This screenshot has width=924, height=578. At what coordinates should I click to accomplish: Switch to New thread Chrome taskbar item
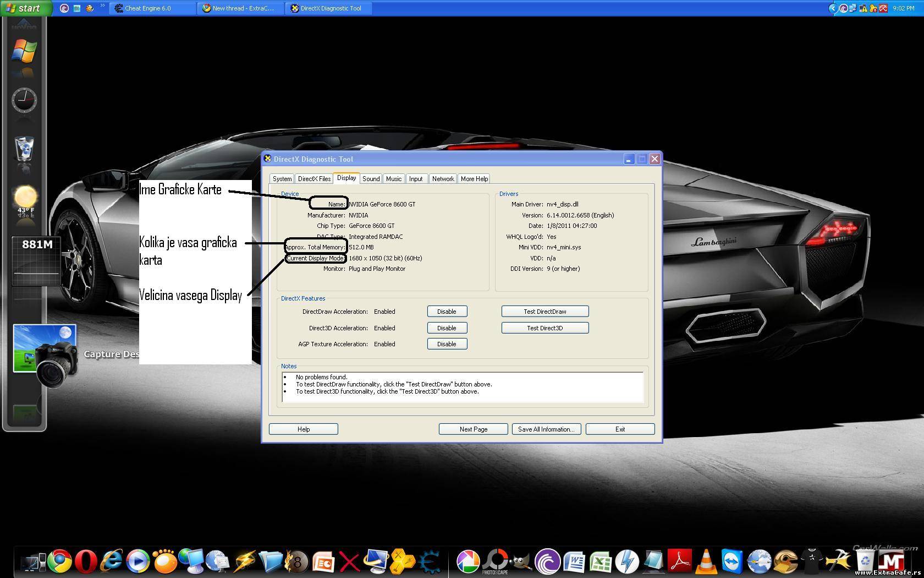pyautogui.click(x=241, y=8)
